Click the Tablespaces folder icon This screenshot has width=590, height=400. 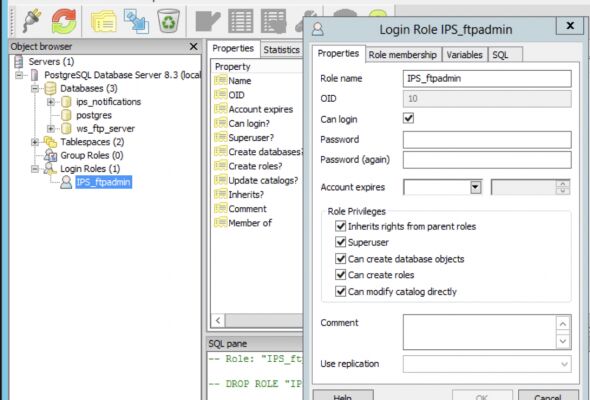50,142
